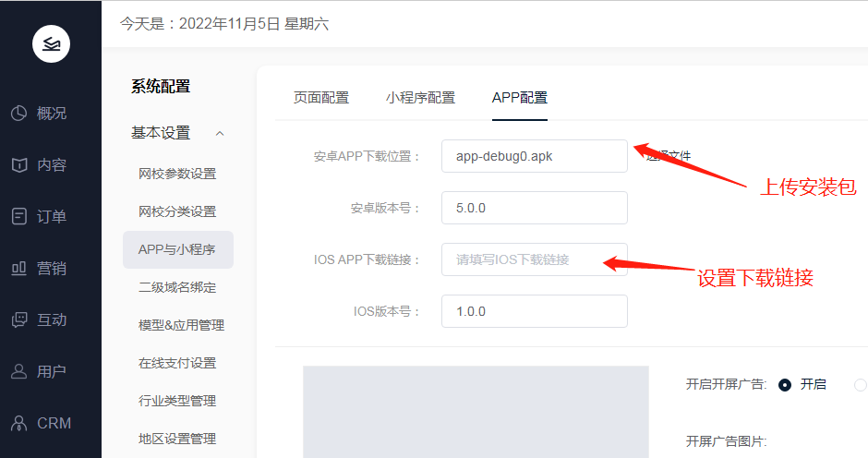Select the APP配置 tab

click(x=519, y=98)
